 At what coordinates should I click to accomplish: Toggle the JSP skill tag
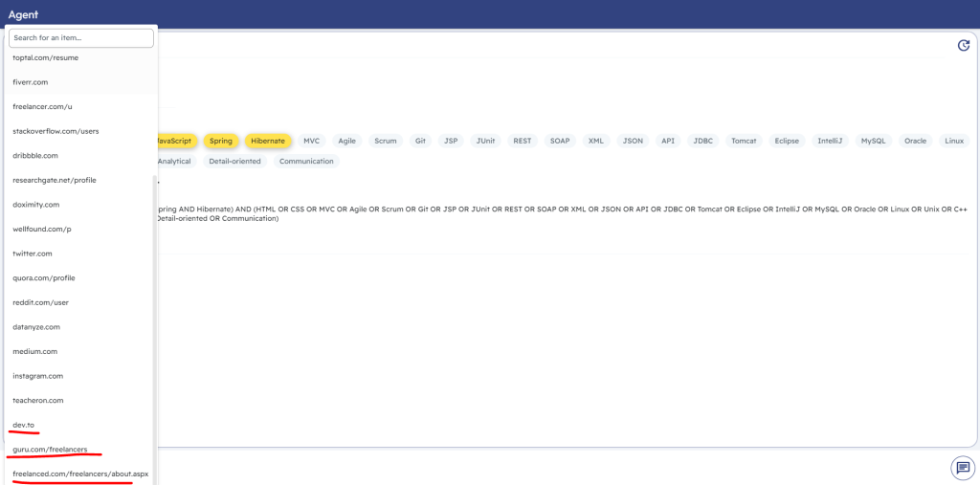451,141
